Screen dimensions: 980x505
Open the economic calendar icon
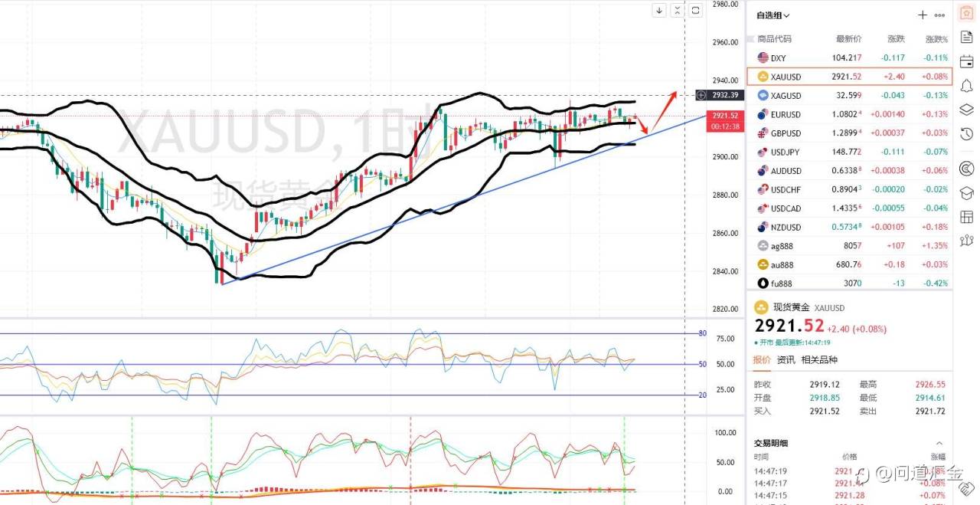click(x=966, y=61)
